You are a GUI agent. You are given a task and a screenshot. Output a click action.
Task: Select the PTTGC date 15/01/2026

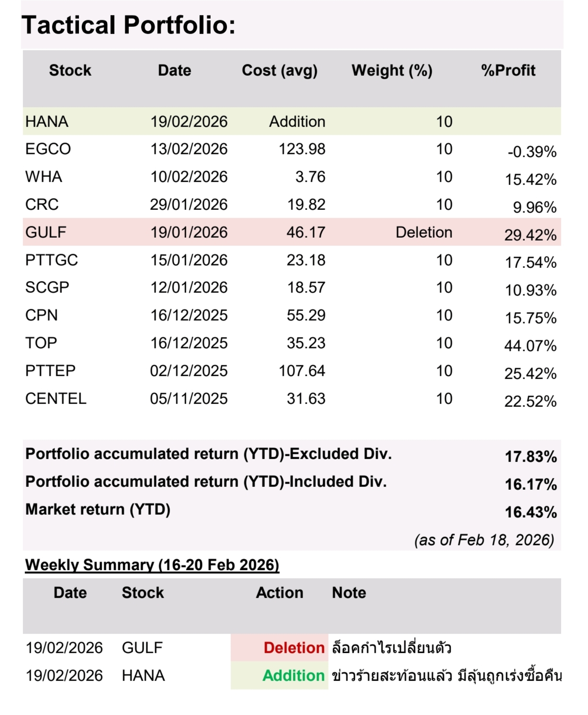tap(189, 260)
